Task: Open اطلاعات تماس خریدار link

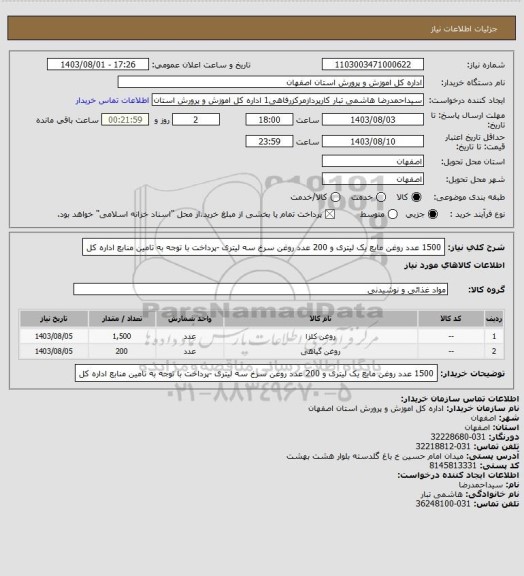Action: 112,100
